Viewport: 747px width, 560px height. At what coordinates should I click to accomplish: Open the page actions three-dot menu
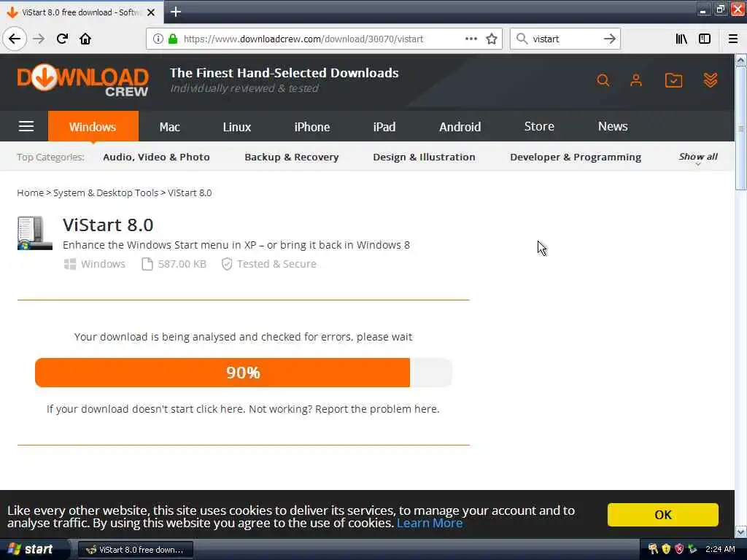[471, 39]
